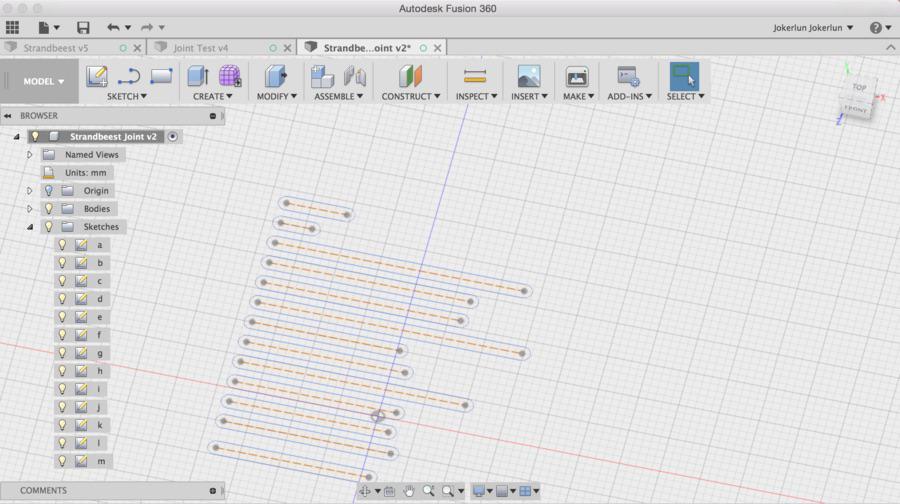Redo the last undone action
Image resolution: width=900 pixels, height=504 pixels.
click(x=147, y=27)
